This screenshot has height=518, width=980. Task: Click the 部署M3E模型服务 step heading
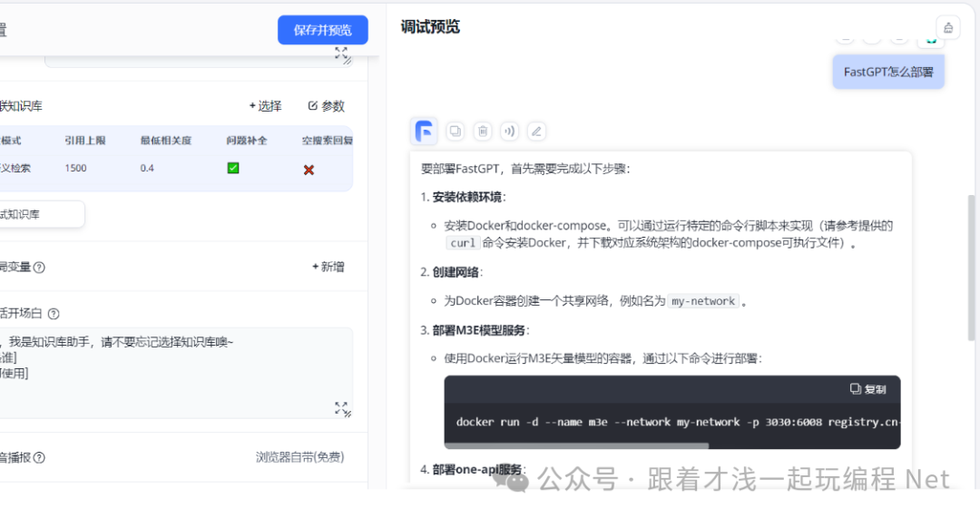pos(479,330)
